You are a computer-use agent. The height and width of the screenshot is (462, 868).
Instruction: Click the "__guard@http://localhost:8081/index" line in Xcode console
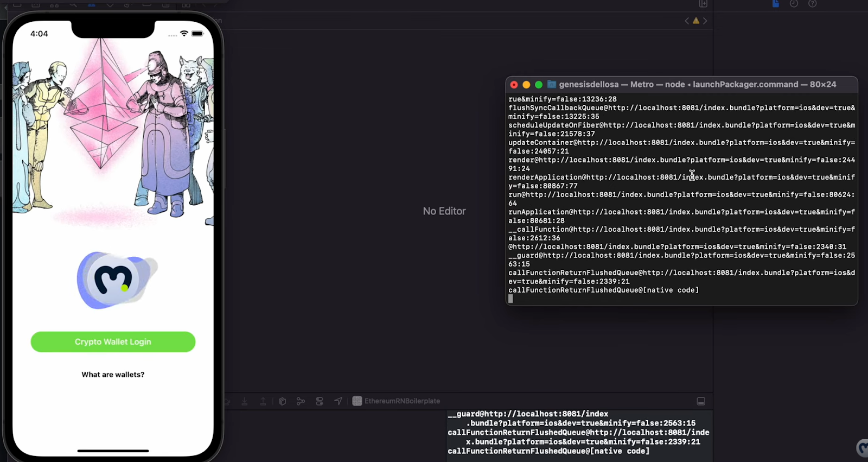[x=528, y=414]
